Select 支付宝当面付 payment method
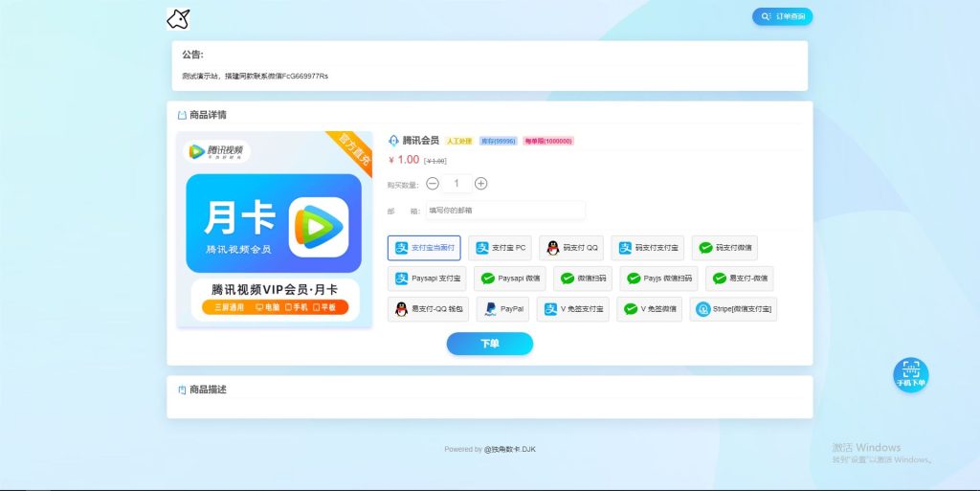980x491 pixels. [424, 248]
